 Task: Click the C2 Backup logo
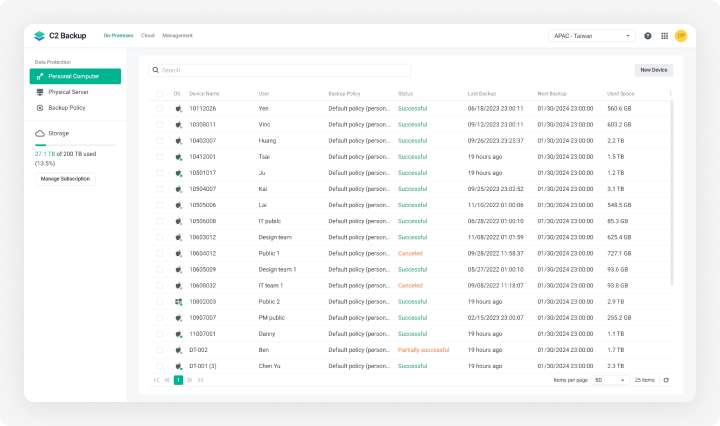tap(60, 36)
